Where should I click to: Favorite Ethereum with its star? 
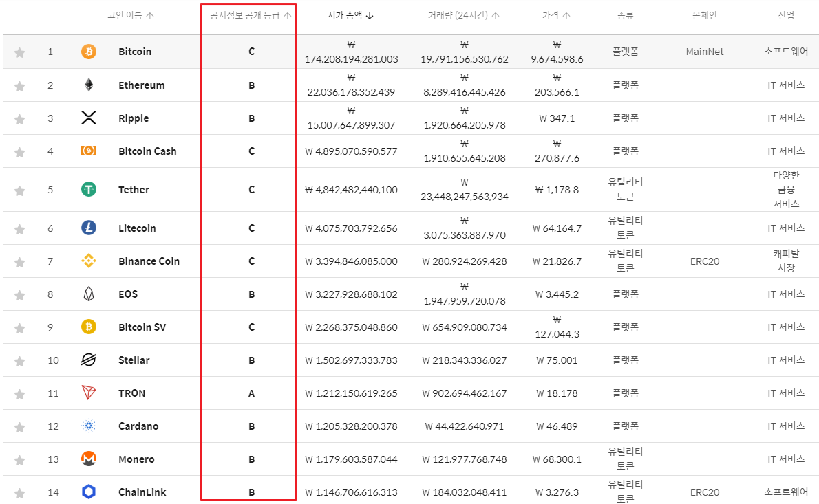(19, 86)
